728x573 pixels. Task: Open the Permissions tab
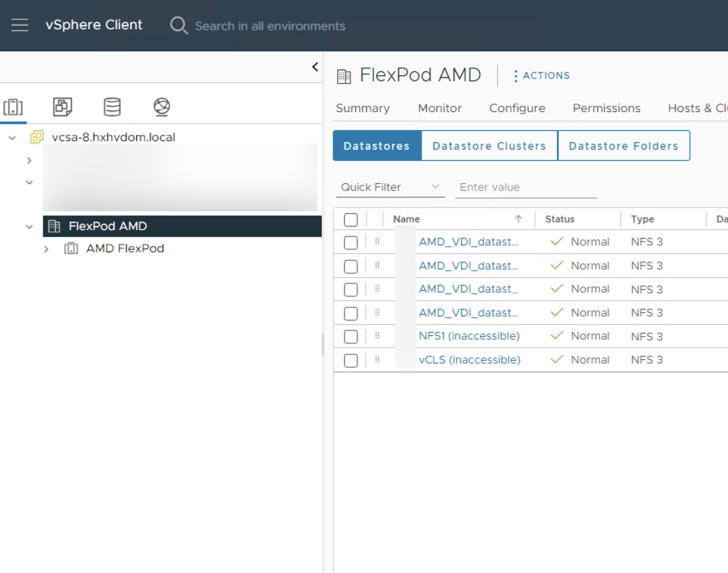pyautogui.click(x=607, y=108)
